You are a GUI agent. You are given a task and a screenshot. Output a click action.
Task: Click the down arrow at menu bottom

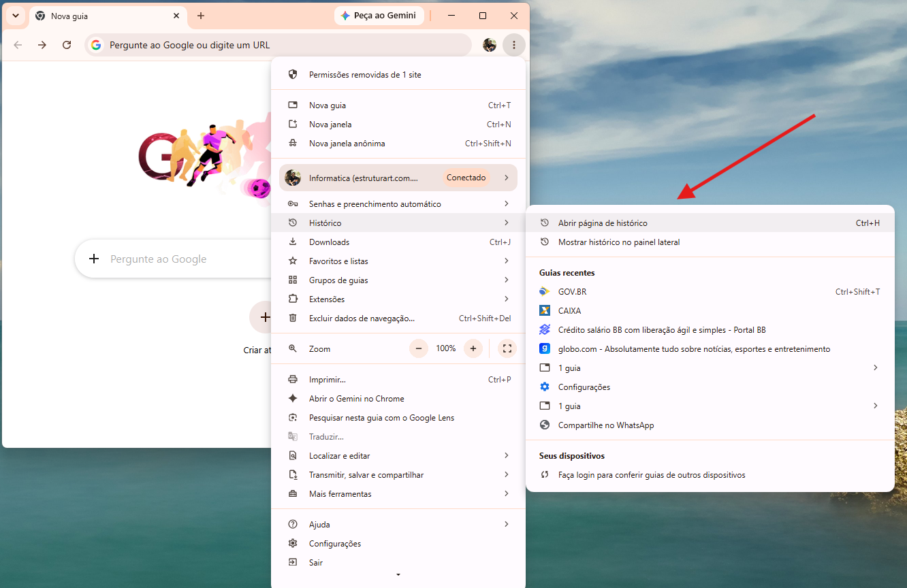tap(398, 575)
